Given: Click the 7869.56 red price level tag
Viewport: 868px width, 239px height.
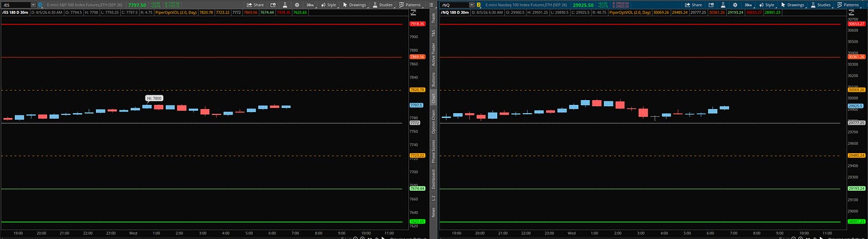Looking at the screenshot, I should [x=417, y=57].
